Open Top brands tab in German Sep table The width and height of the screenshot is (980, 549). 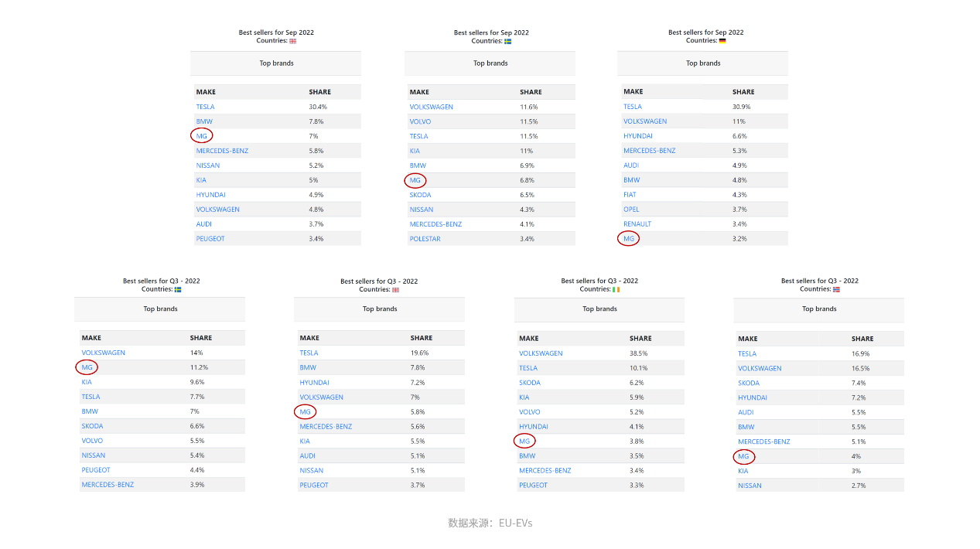tap(703, 63)
